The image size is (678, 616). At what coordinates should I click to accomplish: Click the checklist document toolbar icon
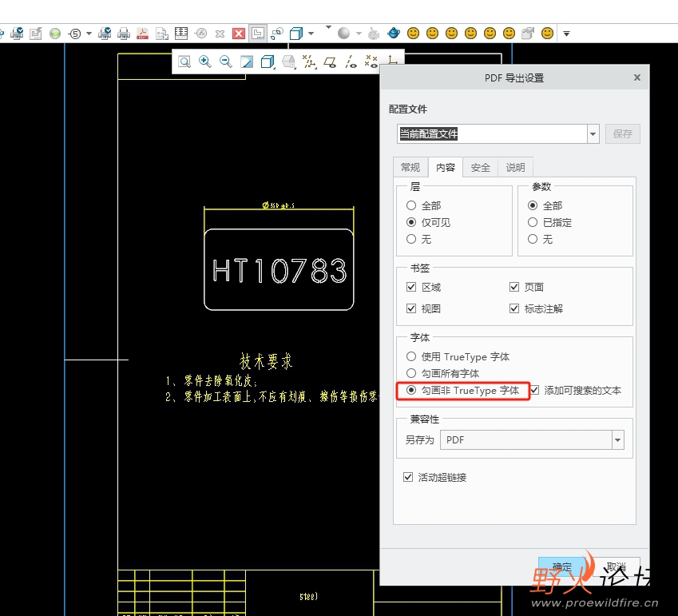162,34
